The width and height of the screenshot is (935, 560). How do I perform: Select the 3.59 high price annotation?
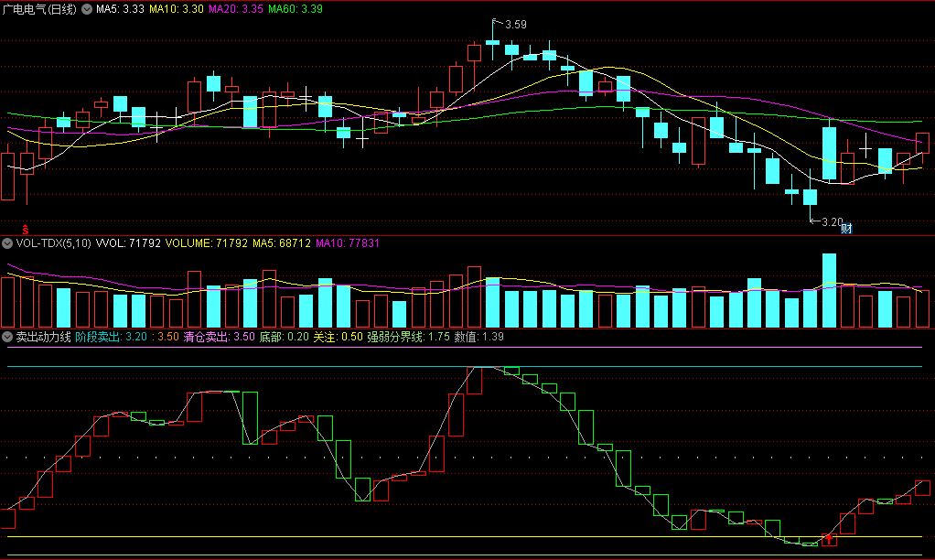[516, 25]
